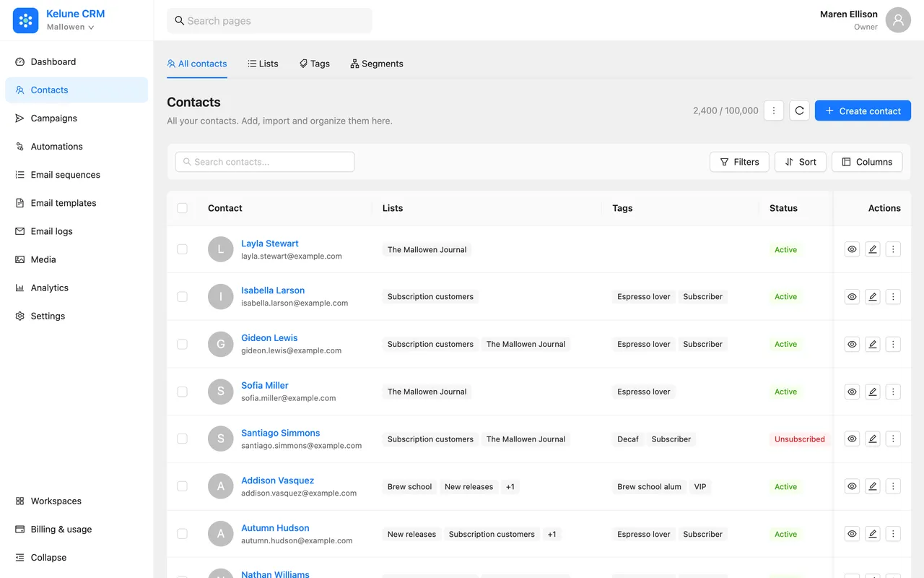Tick the select-all checkbox in the table header
Viewport: 924px width, 578px height.
pos(182,208)
